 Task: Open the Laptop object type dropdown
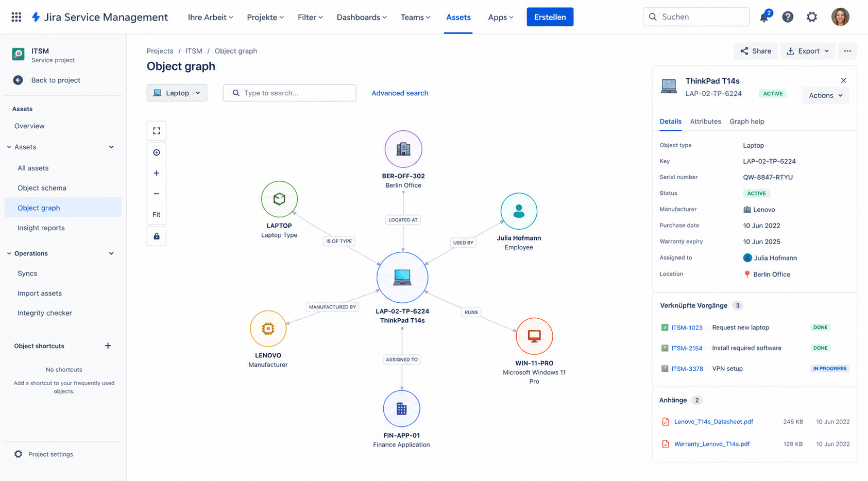coord(177,93)
